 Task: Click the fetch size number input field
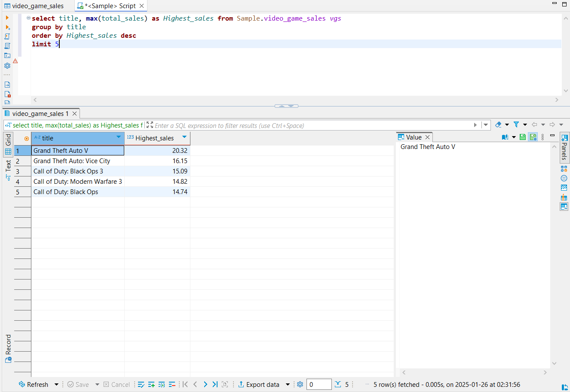tap(319, 384)
